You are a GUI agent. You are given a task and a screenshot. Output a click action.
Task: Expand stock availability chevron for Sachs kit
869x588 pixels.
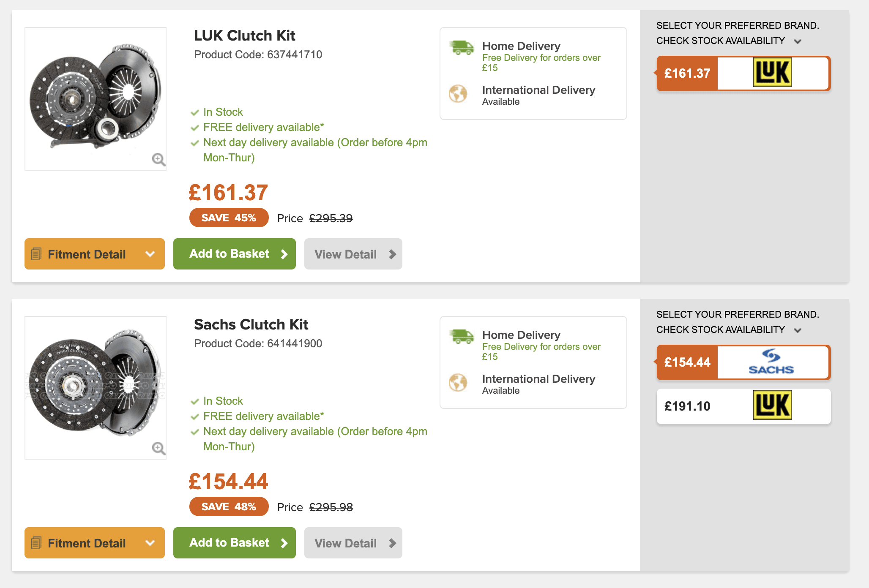pyautogui.click(x=798, y=330)
